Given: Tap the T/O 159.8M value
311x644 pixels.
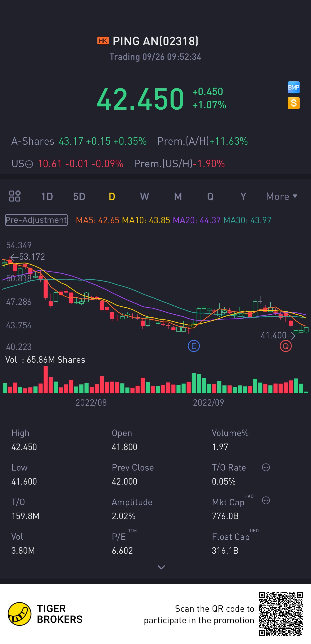Looking at the screenshot, I should pos(25,516).
